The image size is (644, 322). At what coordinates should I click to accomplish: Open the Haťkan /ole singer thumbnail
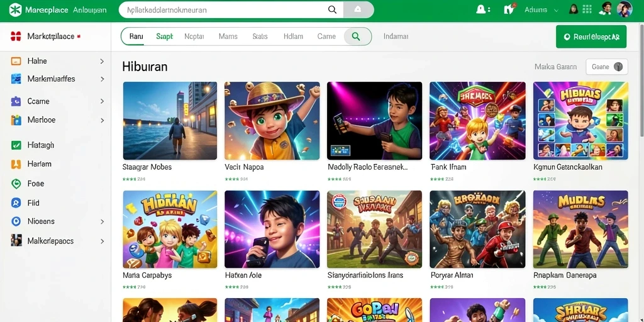click(x=272, y=229)
